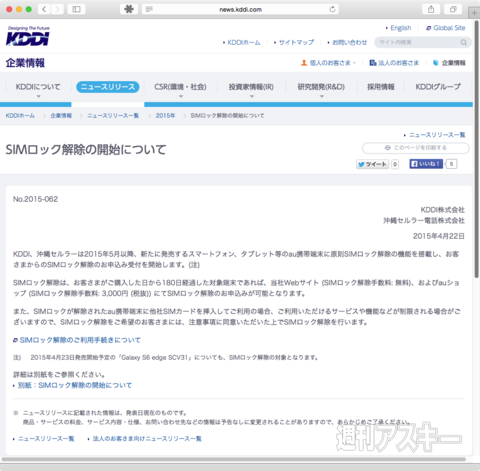Click the address bar showing news.kddi.com
The image size is (480, 471).
click(x=240, y=9)
